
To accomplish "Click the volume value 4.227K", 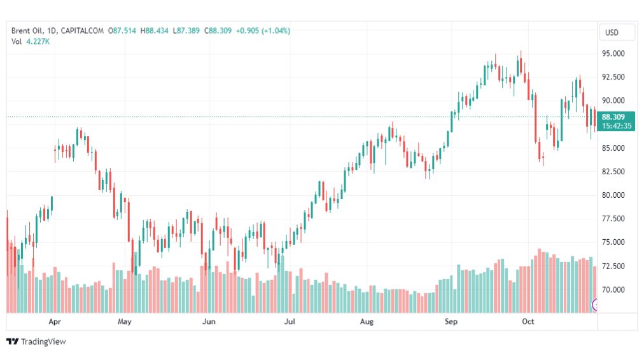I will (38, 41).
